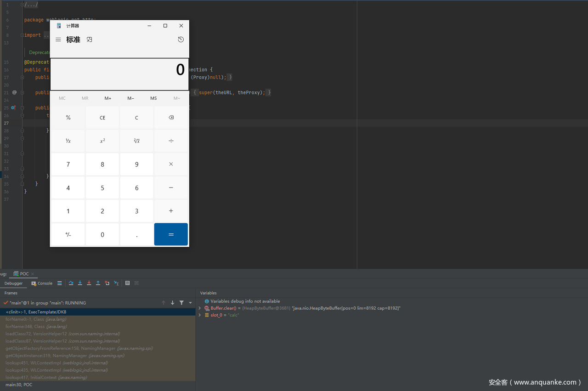
Task: Open the calculator hamburger navigation menu
Action: pyautogui.click(x=58, y=40)
